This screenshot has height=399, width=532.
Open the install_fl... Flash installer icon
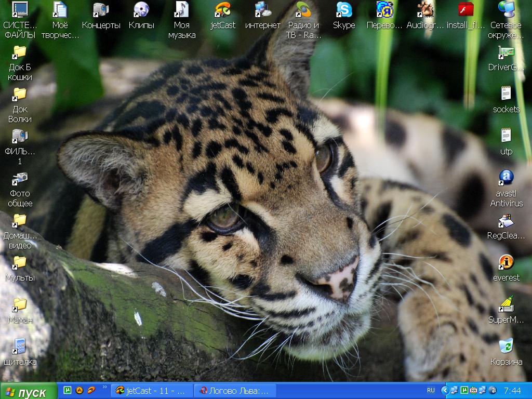click(x=465, y=9)
